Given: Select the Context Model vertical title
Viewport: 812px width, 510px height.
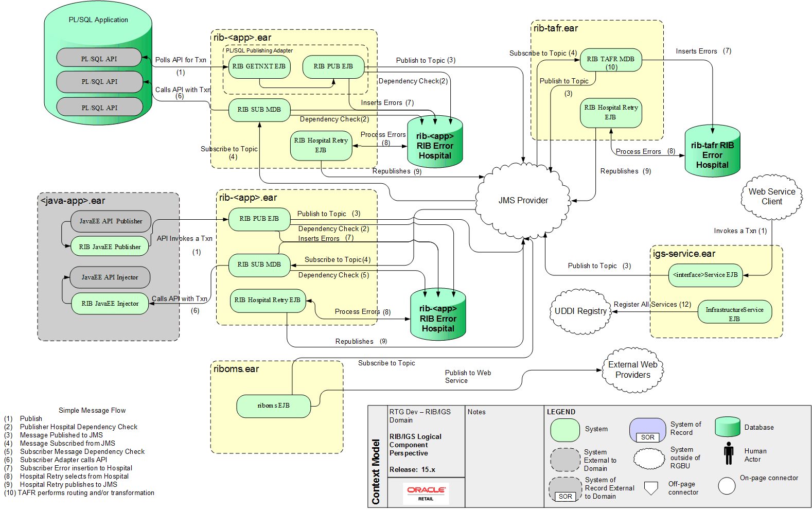Looking at the screenshot, I should 376,472.
